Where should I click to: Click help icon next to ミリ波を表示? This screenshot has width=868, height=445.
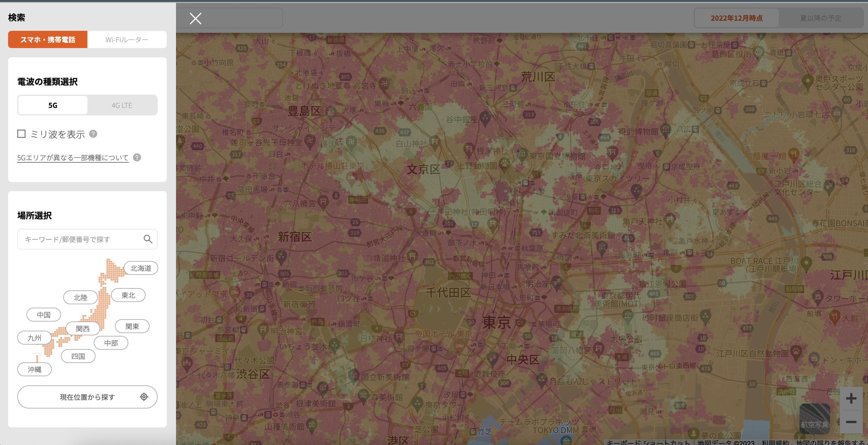coord(93,134)
